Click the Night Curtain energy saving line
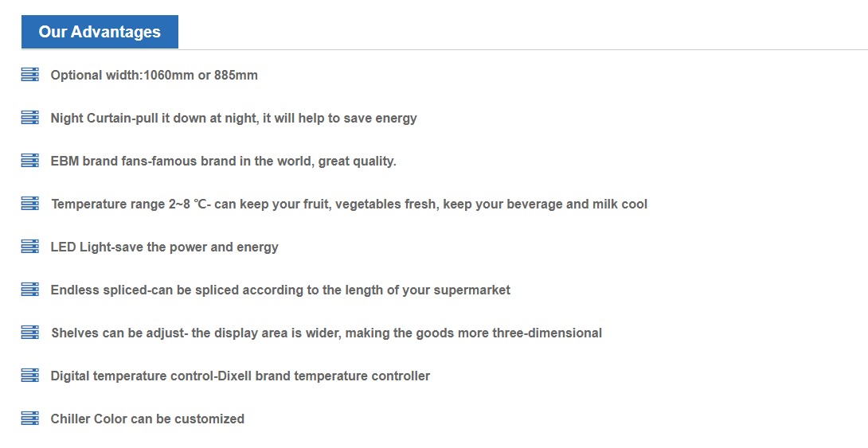 point(233,119)
